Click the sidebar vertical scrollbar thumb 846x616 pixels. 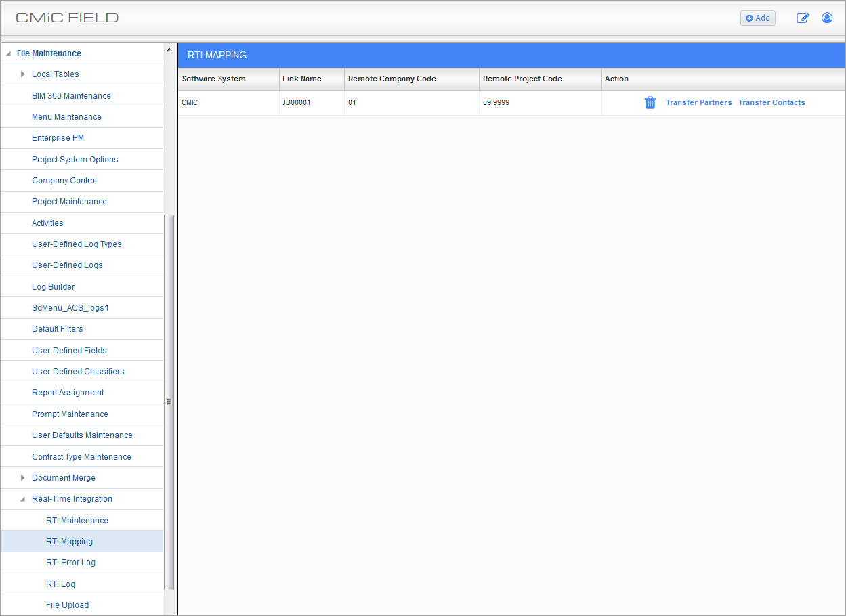[169, 401]
